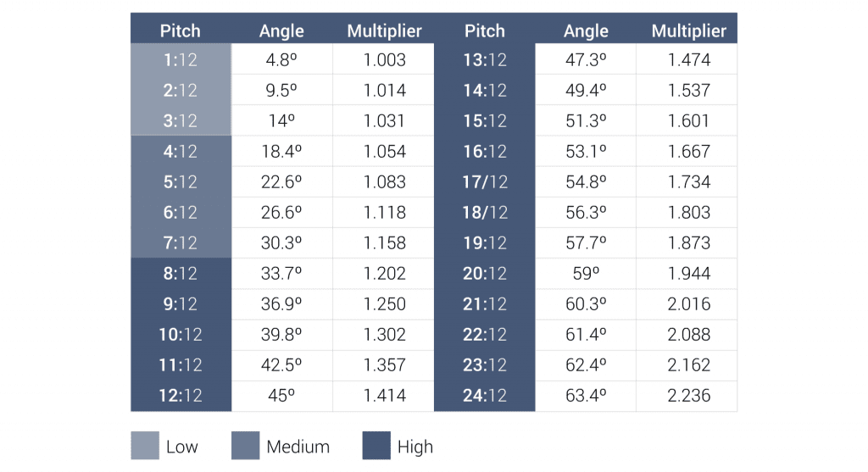Click the Low legend color swatch

click(x=144, y=446)
